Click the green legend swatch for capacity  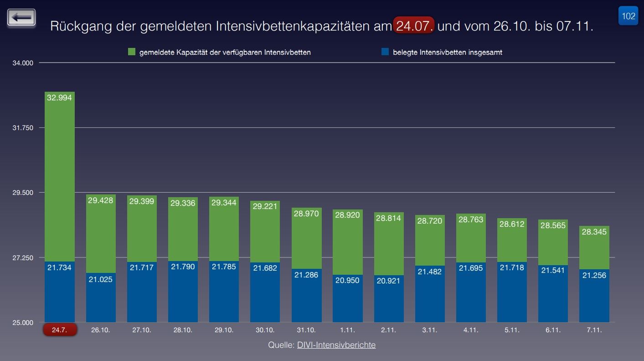coord(132,52)
